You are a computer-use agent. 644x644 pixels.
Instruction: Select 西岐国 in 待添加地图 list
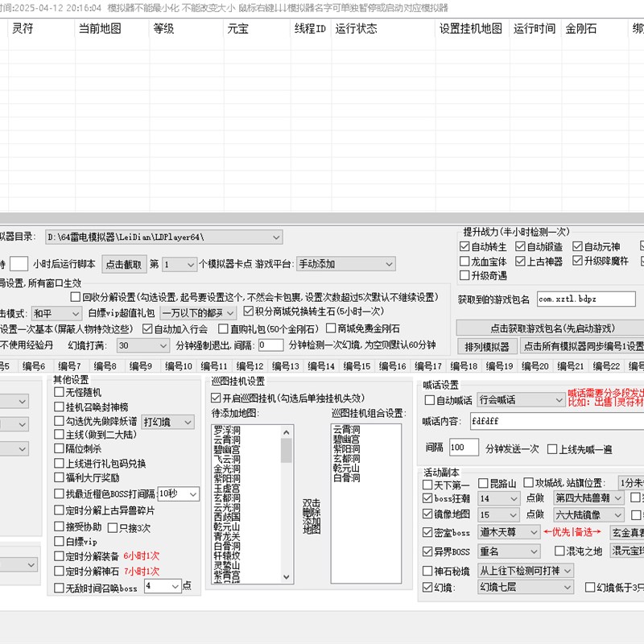227,517
